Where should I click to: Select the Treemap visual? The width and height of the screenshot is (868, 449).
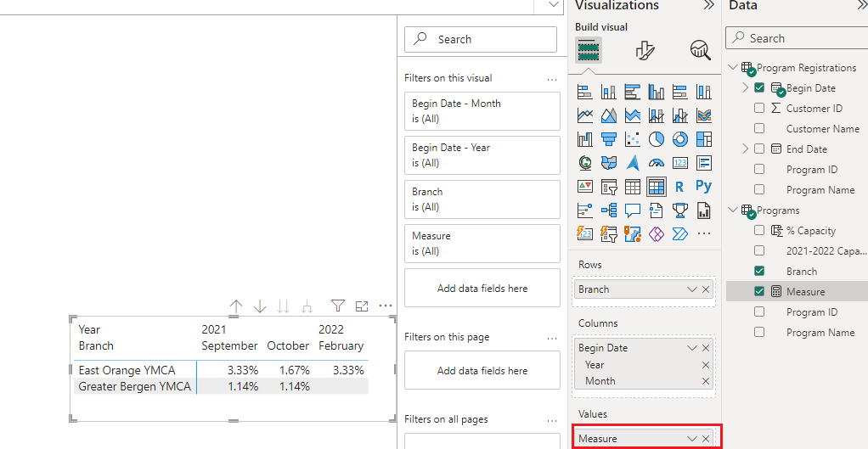(x=704, y=139)
